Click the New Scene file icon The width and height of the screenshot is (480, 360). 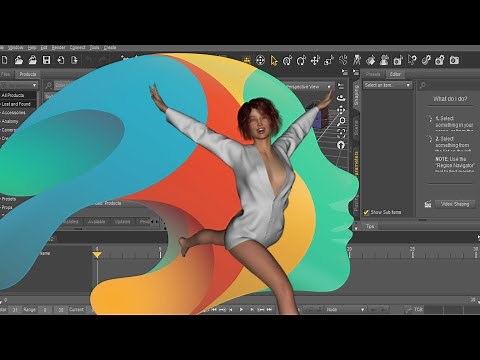pyautogui.click(x=5, y=60)
